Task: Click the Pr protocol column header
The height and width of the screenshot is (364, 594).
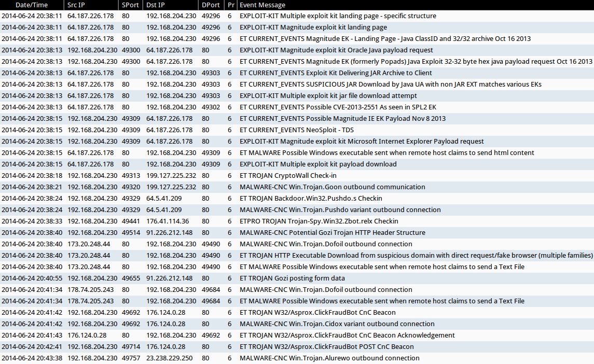Action: 231,5
